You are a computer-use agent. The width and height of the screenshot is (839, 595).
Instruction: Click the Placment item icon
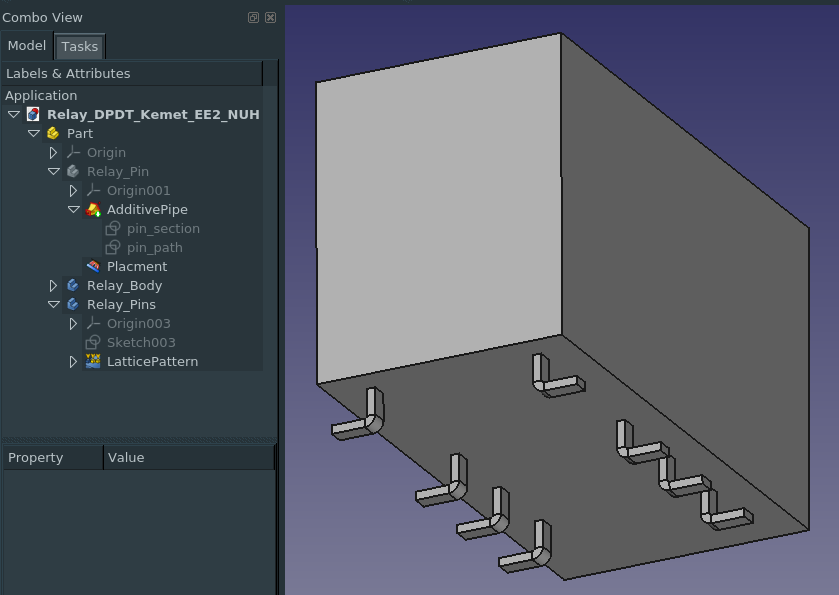pyautogui.click(x=93, y=267)
